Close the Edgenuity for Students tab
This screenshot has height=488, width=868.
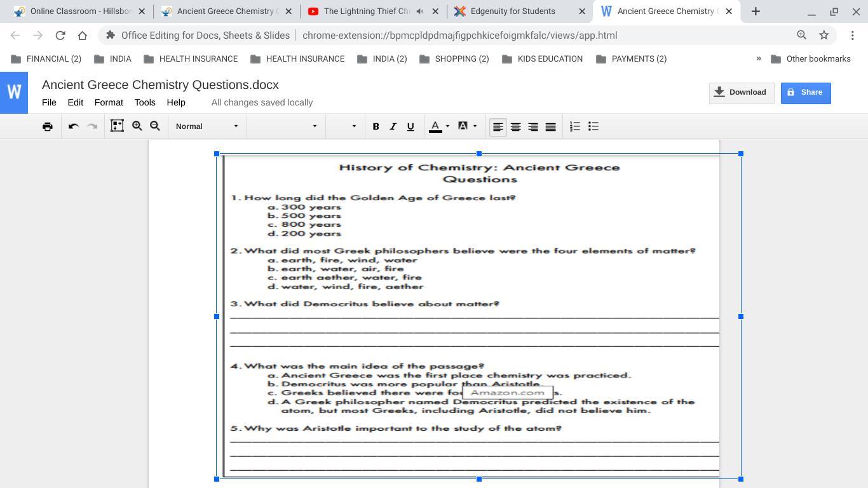click(x=582, y=11)
